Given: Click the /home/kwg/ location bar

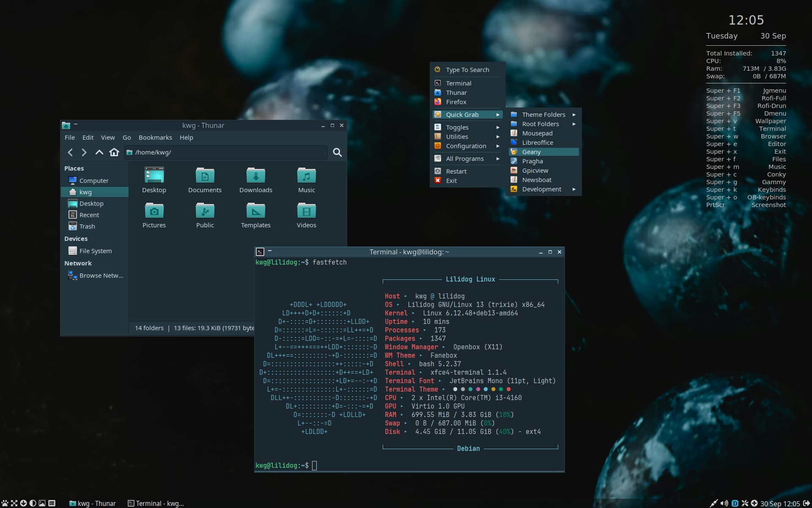Looking at the screenshot, I should pos(228,152).
